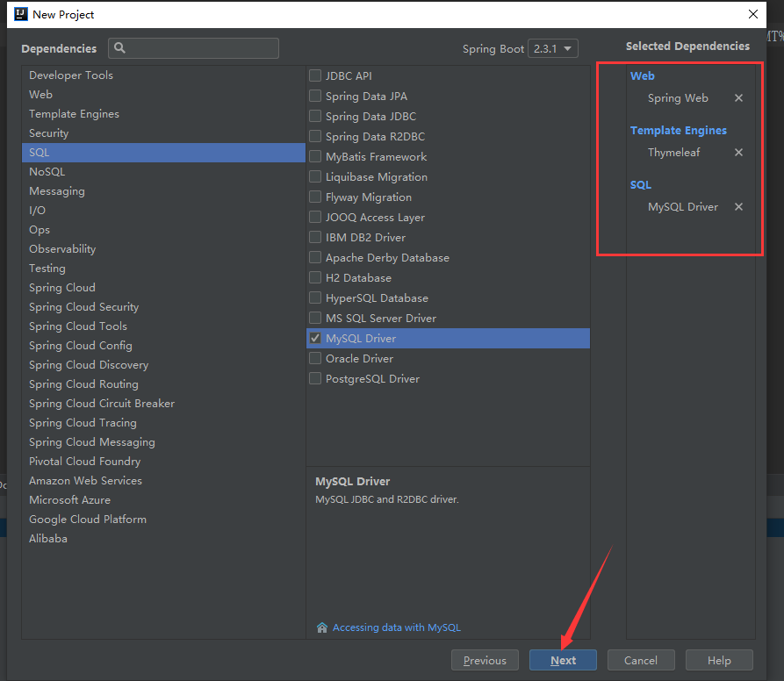
Task: Open Spring Cloud Security category
Action: point(163,307)
